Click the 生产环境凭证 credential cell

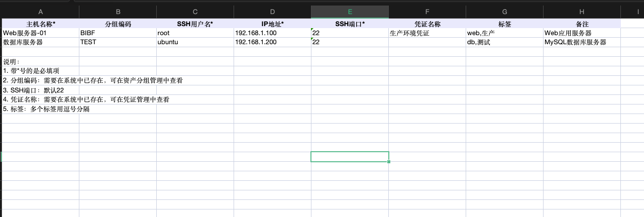(x=427, y=33)
